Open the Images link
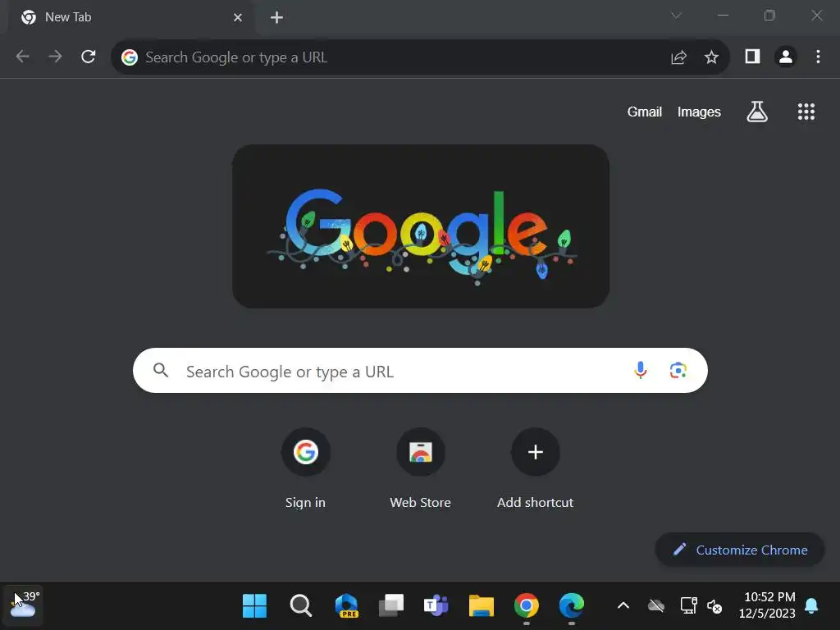This screenshot has height=630, width=840. pyautogui.click(x=699, y=112)
